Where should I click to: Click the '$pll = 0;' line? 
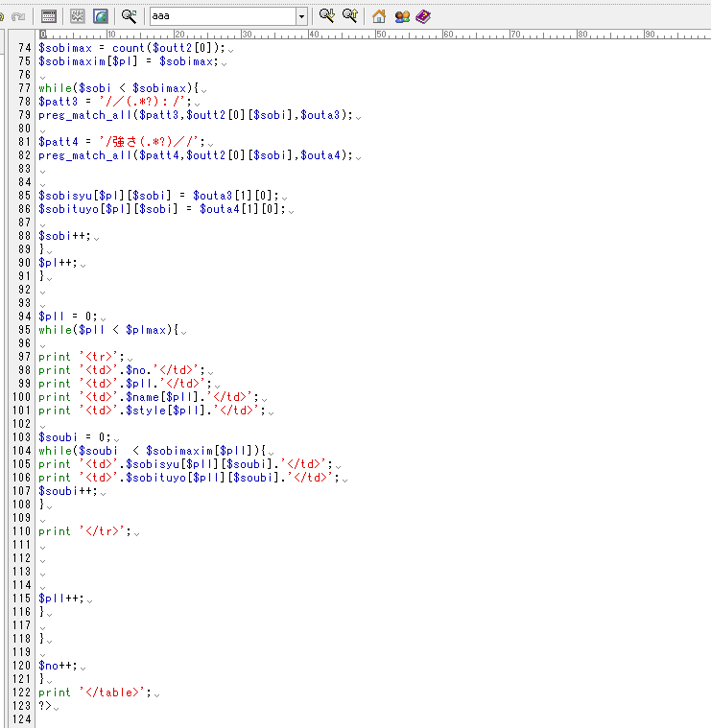pyautogui.click(x=68, y=317)
